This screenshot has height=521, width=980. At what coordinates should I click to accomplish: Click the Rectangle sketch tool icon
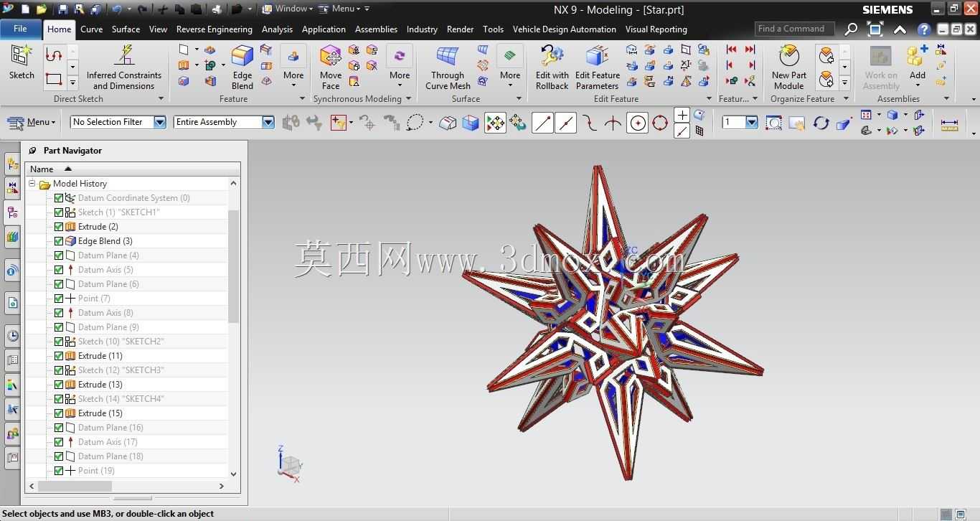[x=54, y=80]
